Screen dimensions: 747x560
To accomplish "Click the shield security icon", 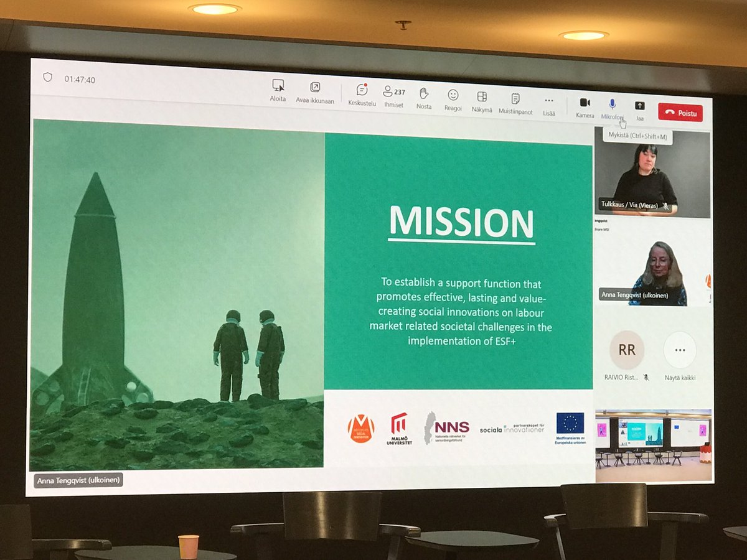I will coord(47,77).
